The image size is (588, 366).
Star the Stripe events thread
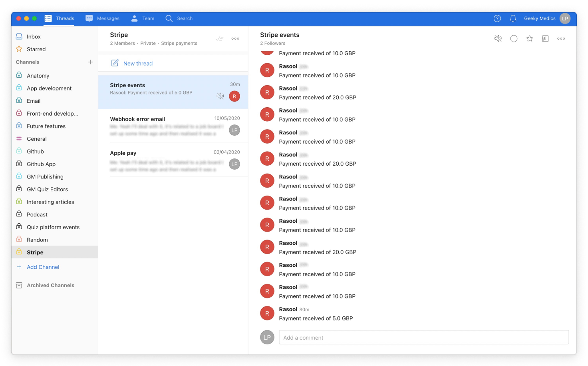[x=529, y=38]
